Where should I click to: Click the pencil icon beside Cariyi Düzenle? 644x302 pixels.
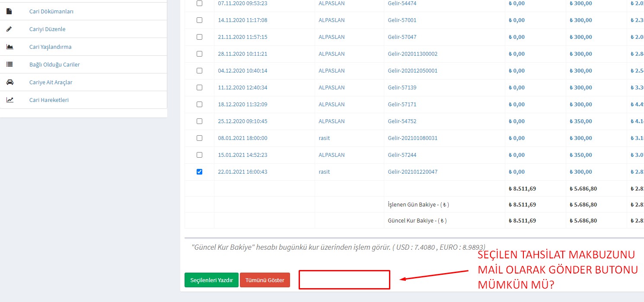click(10, 29)
